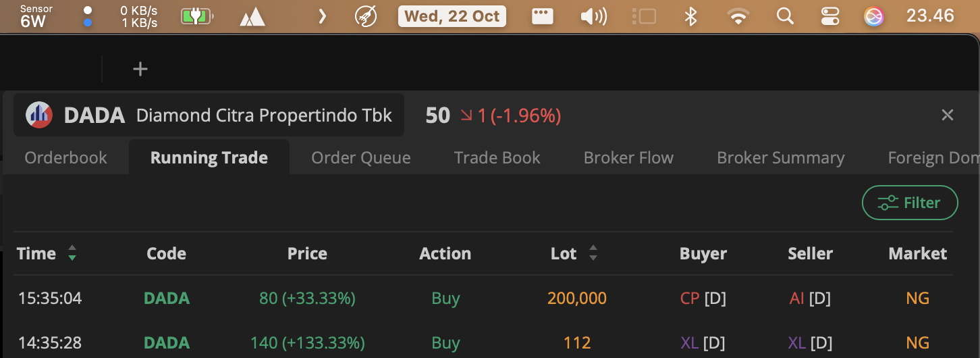
Task: Expand hidden menu bar items chevron
Action: pos(322,16)
